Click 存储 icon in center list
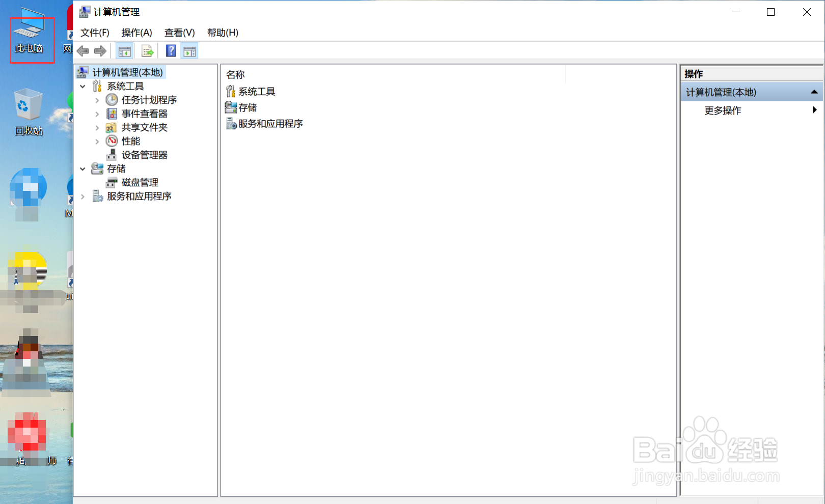 tap(231, 107)
